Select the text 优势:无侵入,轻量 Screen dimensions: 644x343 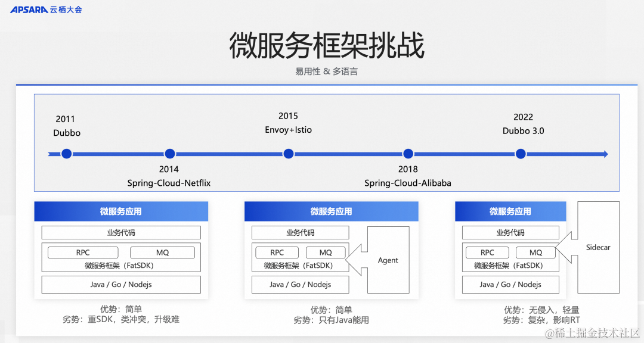pyautogui.click(x=541, y=310)
